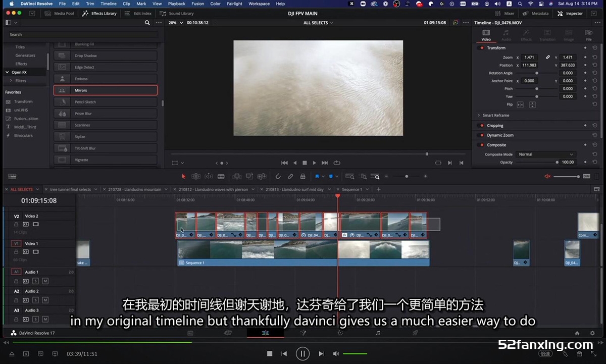The width and height of the screenshot is (606, 364).
Task: Expand the Smart Reframe section
Action: pyautogui.click(x=479, y=115)
